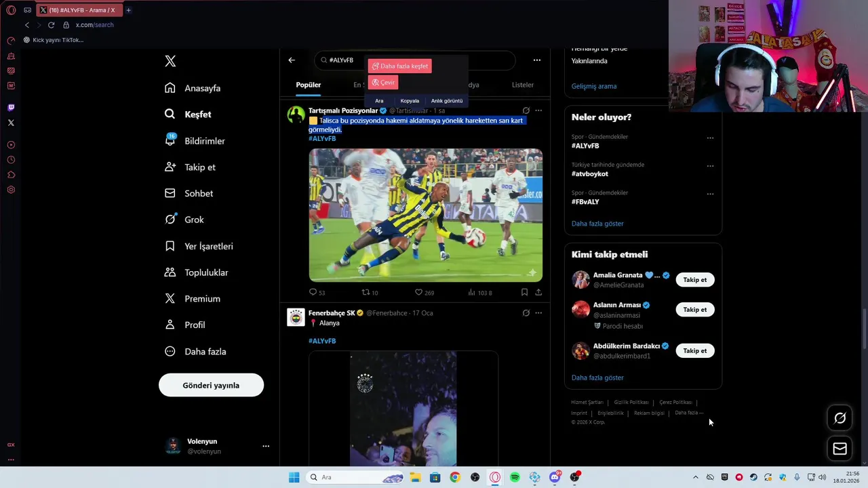This screenshot has height=488, width=868.
Task: Open Takip et in X sidebar
Action: point(191,167)
